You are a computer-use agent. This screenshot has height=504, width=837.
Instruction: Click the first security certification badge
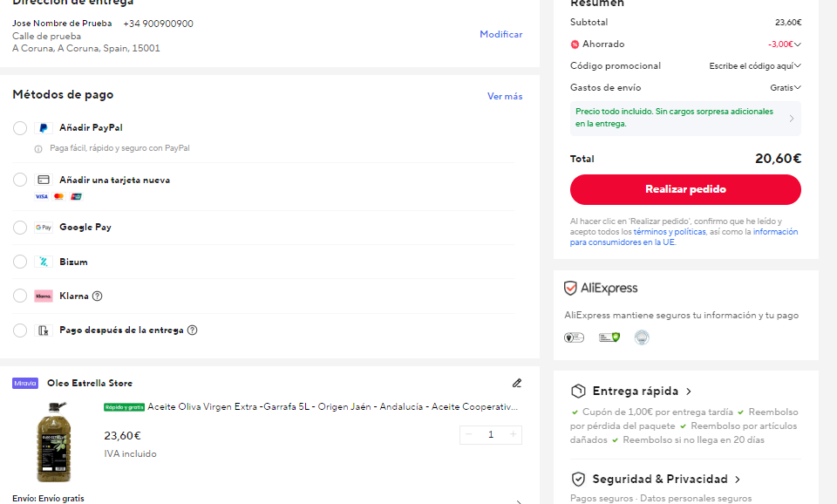point(574,337)
